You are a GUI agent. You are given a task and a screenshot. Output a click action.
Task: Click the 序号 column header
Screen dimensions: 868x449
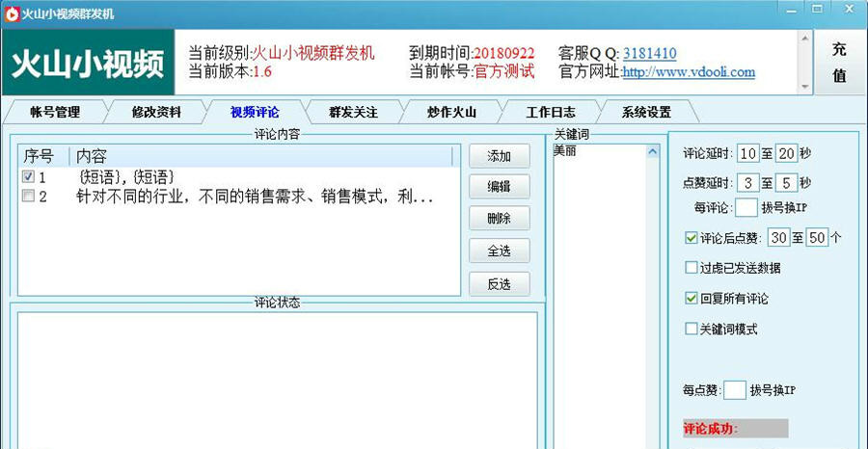tap(43, 156)
